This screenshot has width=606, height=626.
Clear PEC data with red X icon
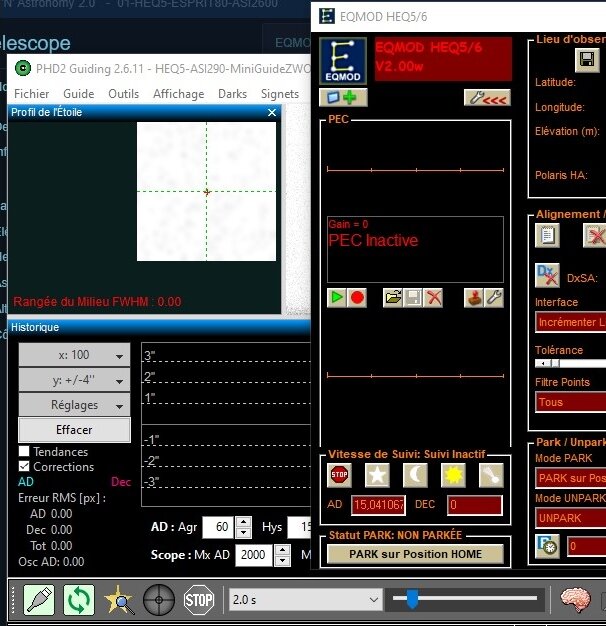pyautogui.click(x=433, y=297)
